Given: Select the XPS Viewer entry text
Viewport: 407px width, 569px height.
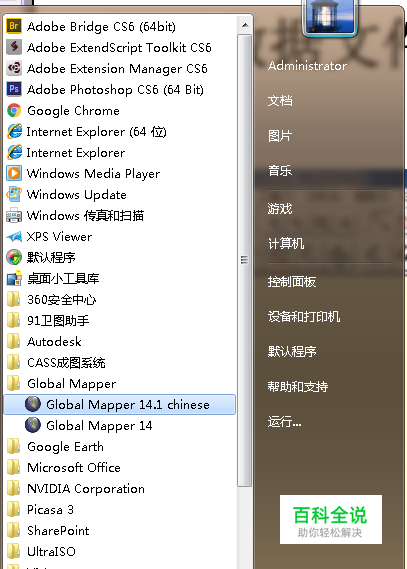Looking at the screenshot, I should [59, 237].
